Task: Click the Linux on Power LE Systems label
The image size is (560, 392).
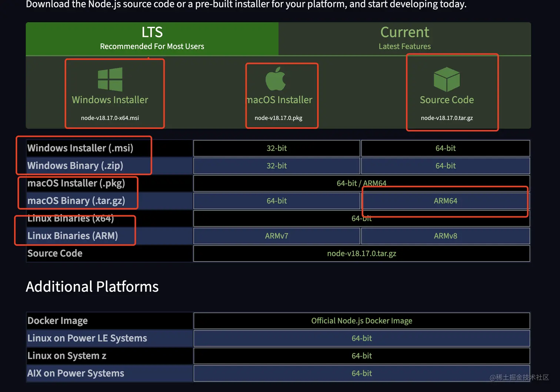Action: [87, 338]
